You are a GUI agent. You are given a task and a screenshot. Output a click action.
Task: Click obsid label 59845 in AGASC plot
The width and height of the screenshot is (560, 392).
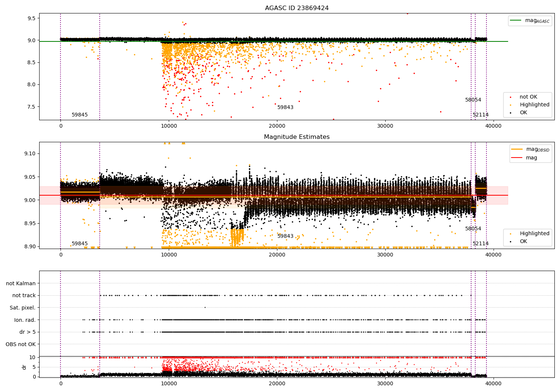pyautogui.click(x=80, y=115)
